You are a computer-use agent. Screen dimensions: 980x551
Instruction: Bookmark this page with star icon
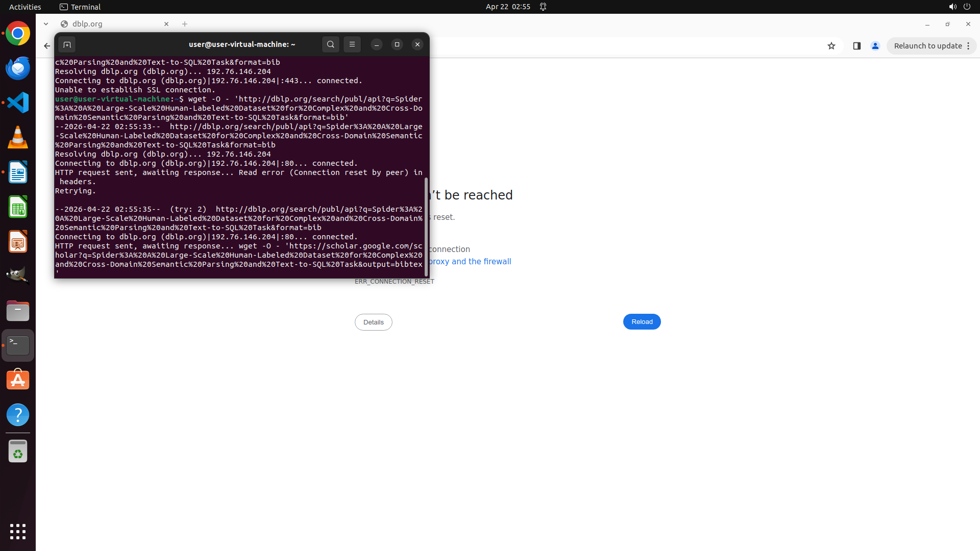tap(831, 46)
